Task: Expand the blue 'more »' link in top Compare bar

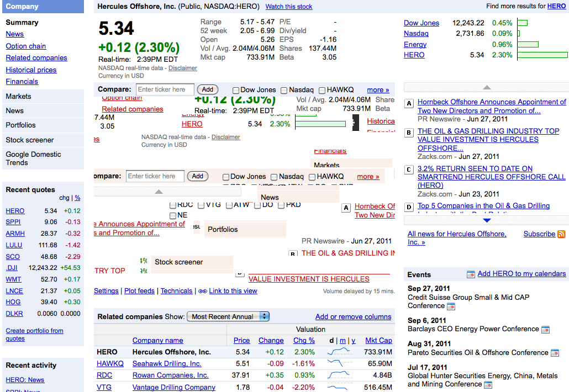Action: coord(378,90)
